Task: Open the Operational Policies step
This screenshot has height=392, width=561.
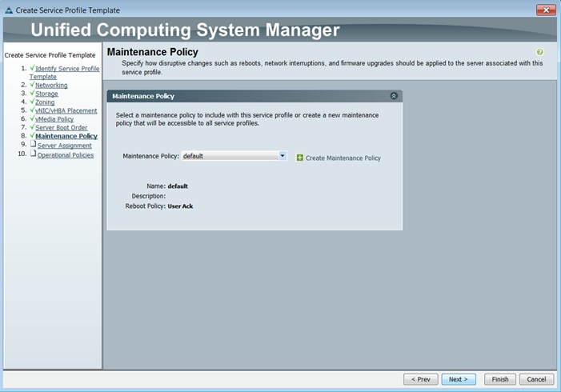Action: pyautogui.click(x=66, y=155)
